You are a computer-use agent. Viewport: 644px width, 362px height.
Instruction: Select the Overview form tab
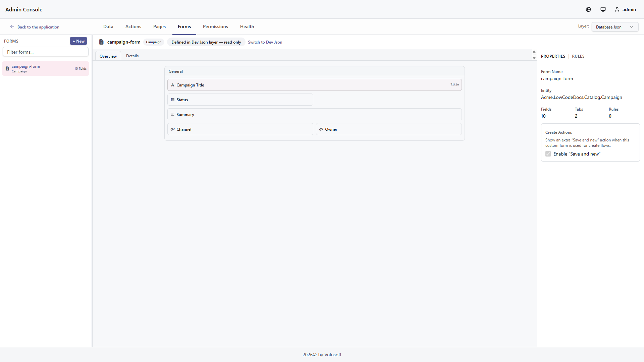(108, 56)
